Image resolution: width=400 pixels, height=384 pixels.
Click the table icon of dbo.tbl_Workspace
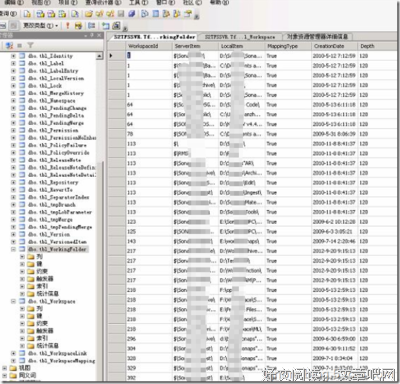click(x=22, y=301)
